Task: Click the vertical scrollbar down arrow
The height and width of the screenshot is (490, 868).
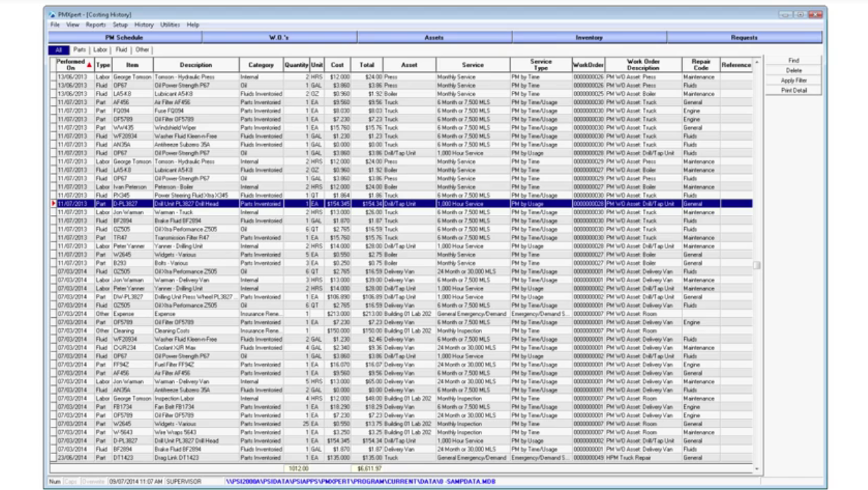Action: [x=757, y=468]
